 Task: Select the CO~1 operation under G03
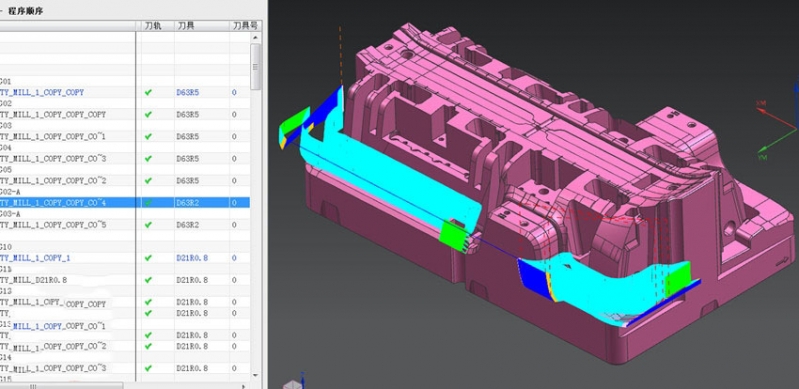coord(53,137)
